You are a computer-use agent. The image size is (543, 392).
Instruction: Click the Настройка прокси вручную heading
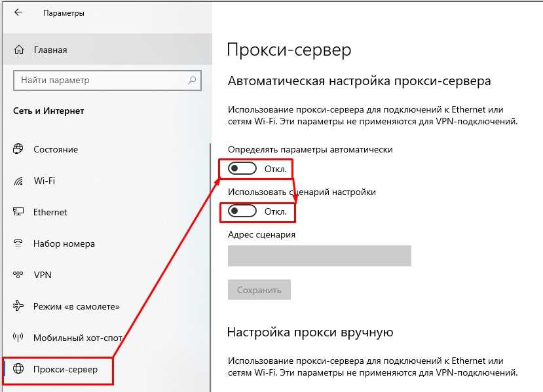coord(310,332)
